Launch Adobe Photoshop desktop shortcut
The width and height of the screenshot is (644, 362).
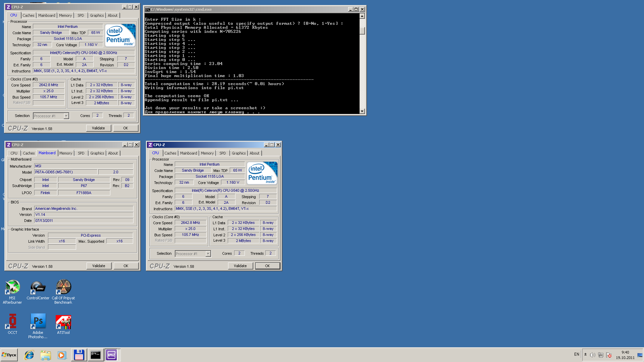[x=38, y=326]
